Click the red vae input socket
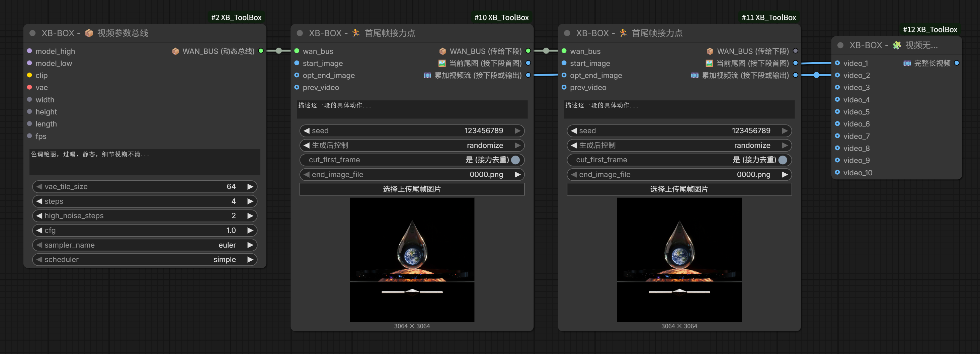The width and height of the screenshot is (980, 354). tap(29, 87)
